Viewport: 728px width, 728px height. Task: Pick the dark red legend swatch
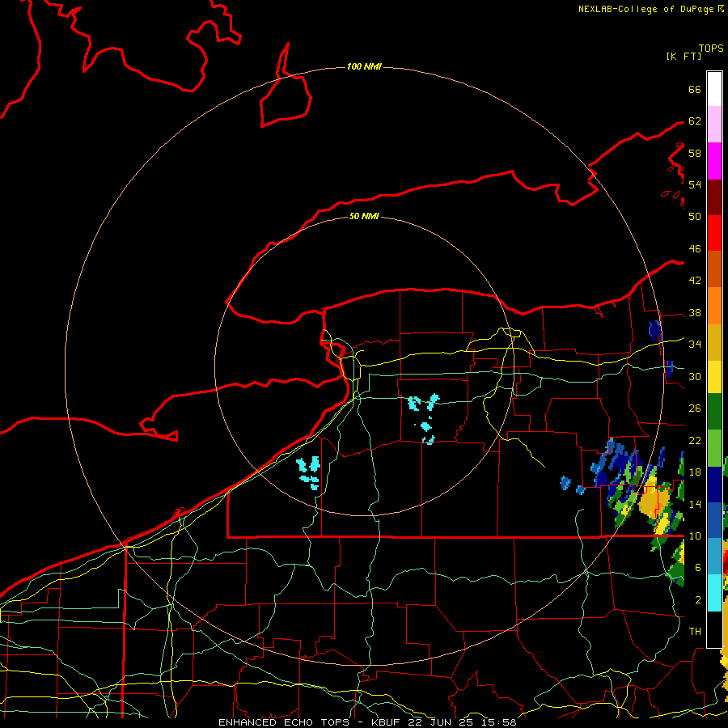tap(714, 198)
